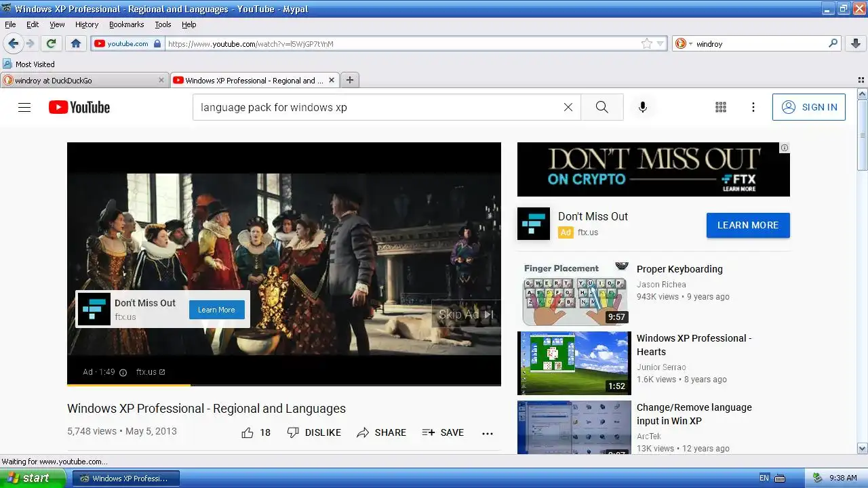Click the yellow ad progress bar

tap(129, 384)
